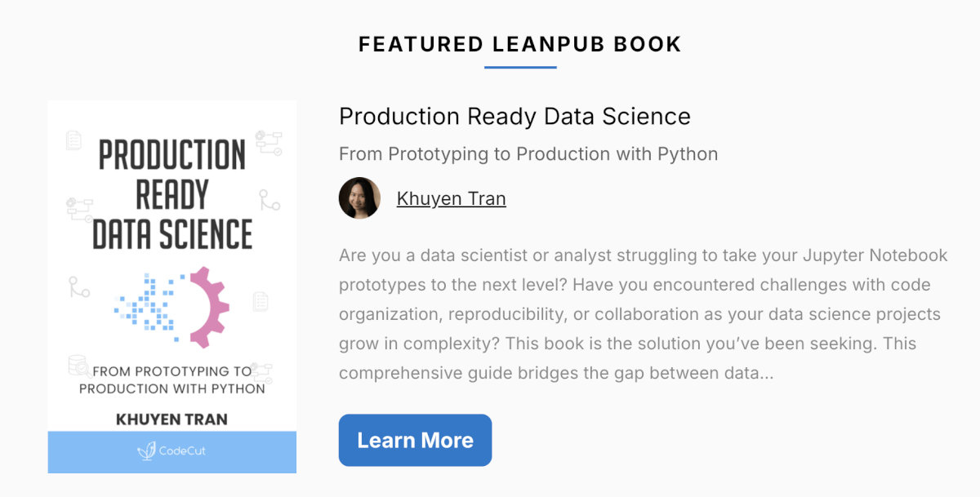Screen dimensions: 980x497
Task: Open the Khuyen Tran author link
Action: (451, 198)
